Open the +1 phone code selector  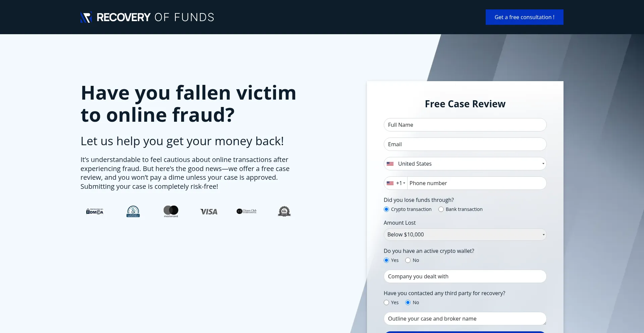tap(396, 183)
